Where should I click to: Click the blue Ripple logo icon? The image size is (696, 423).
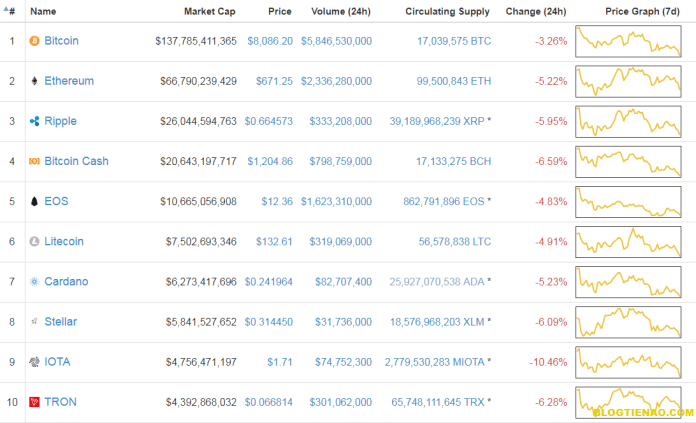click(34, 121)
